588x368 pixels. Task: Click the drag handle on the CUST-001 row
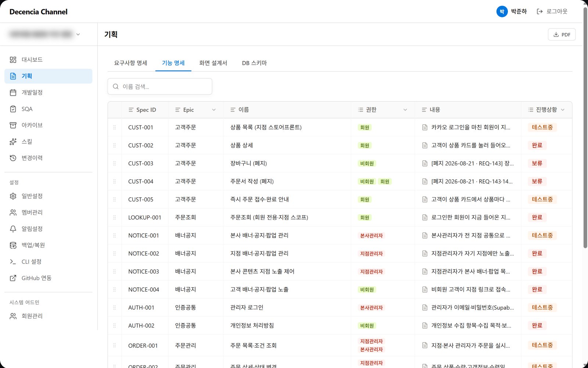pyautogui.click(x=115, y=127)
